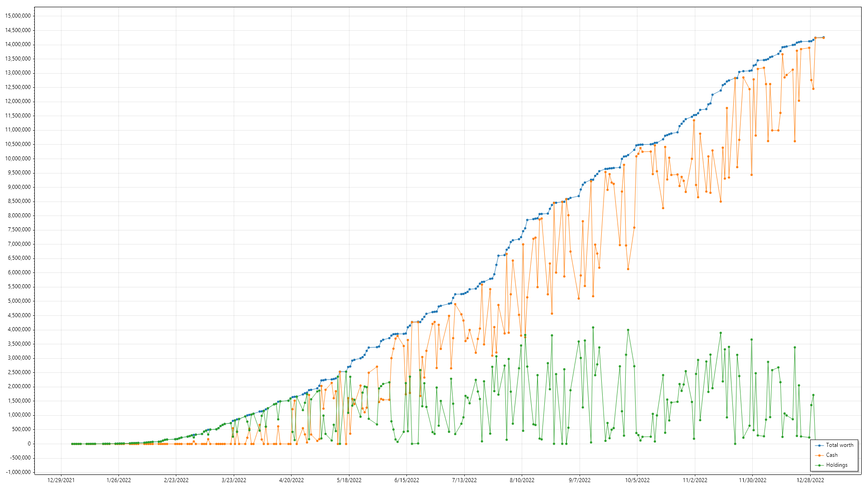Viewport: 868px width, 488px height.
Task: Click the 1,000,000 y-axis label
Action: pyautogui.click(x=19, y=415)
